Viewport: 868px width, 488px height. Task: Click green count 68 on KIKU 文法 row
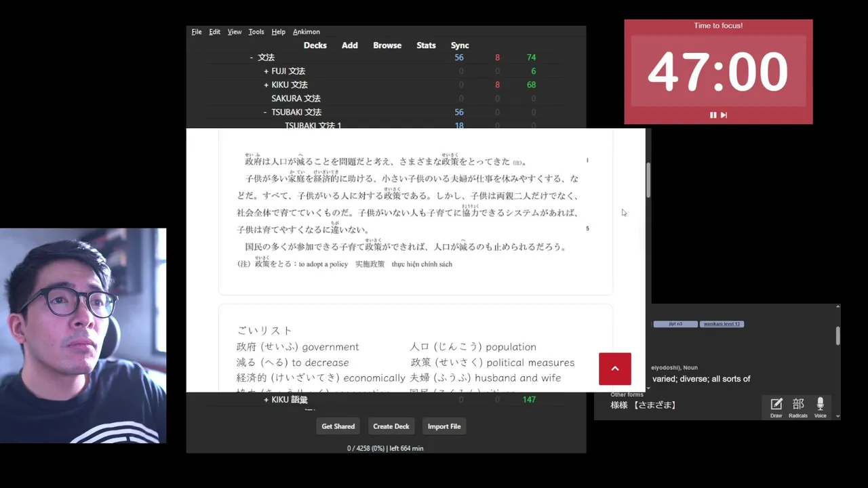[x=531, y=85]
